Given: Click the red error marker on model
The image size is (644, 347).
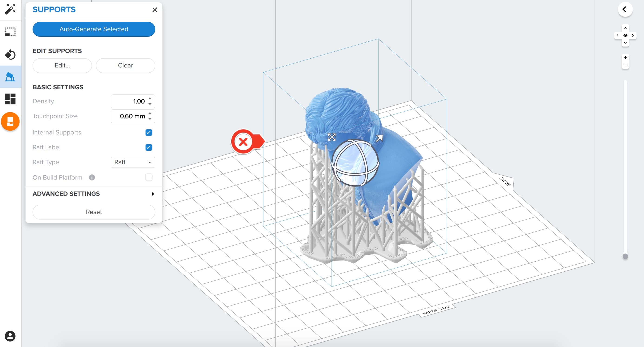Looking at the screenshot, I should coord(243,142).
